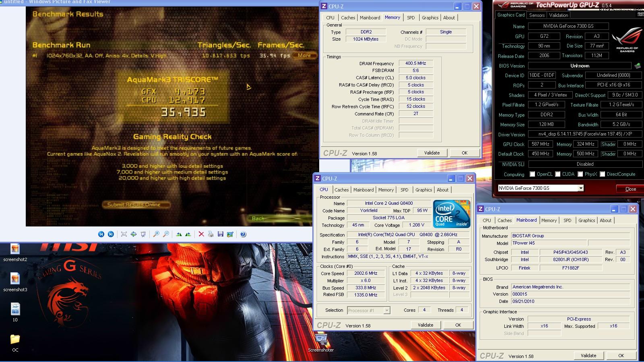644x362 pixels.
Task: Click BIOS save icon in GPU-Z
Action: pos(638,66)
